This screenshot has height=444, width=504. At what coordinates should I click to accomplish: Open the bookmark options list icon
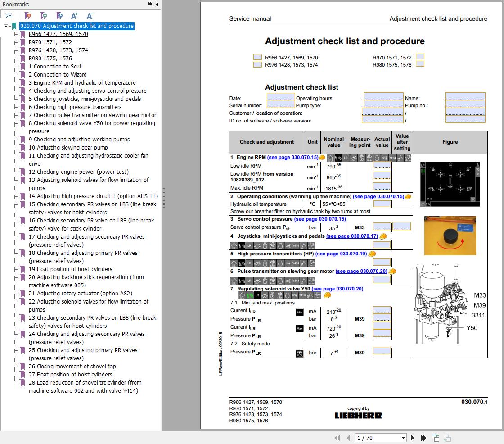8,15
